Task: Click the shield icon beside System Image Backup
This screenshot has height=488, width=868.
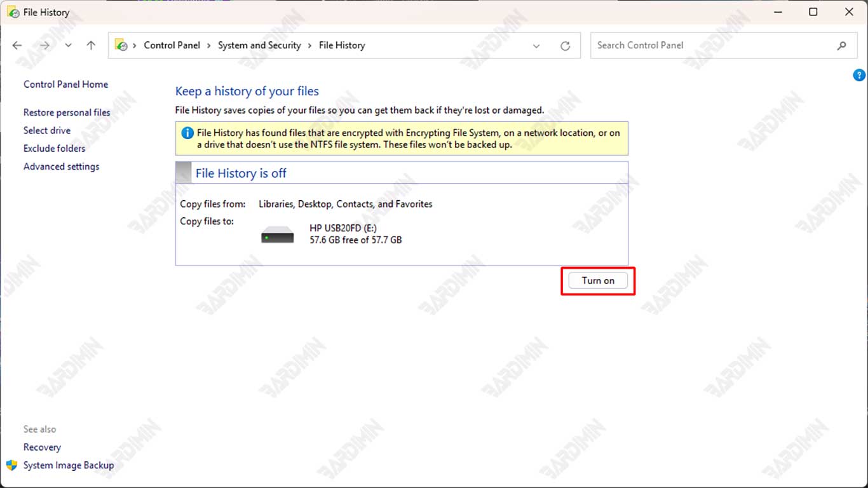Action: tap(11, 465)
